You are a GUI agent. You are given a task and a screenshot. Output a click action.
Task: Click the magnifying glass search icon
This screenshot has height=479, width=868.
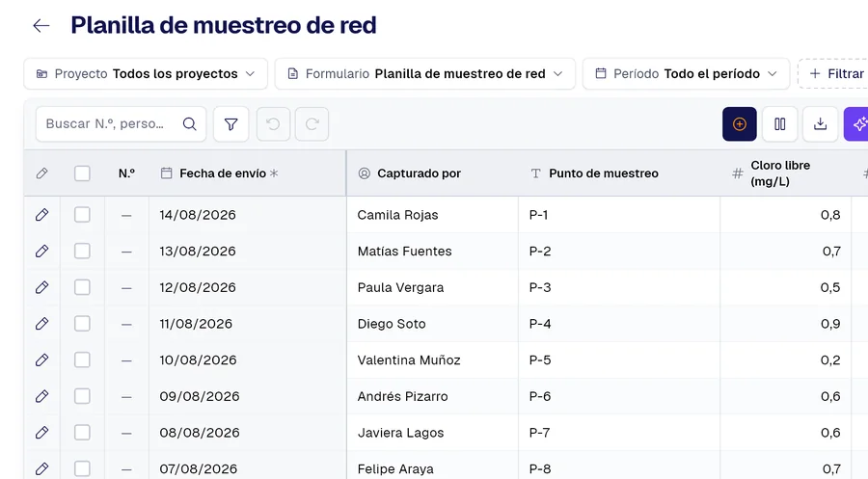(x=189, y=124)
